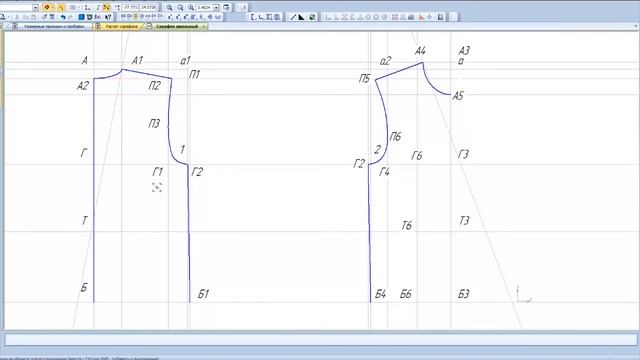Click the blue square icon after Redo
The width and height of the screenshot is (640, 360).
click(81, 17)
